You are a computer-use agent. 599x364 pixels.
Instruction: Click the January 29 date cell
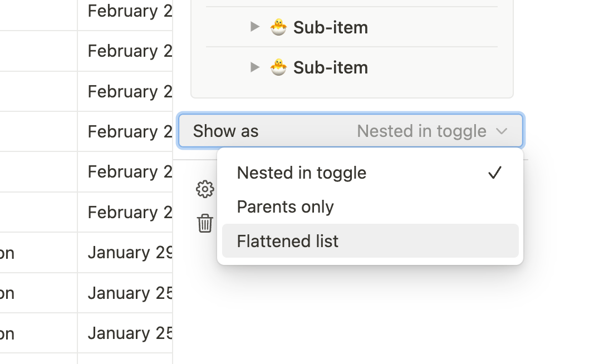[125, 253]
